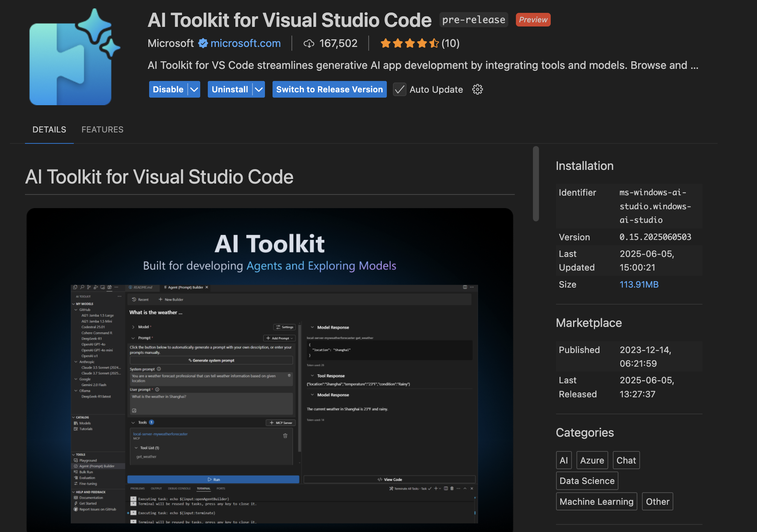Open the microsoft.com publisher link
The width and height of the screenshot is (757, 532).
point(246,44)
